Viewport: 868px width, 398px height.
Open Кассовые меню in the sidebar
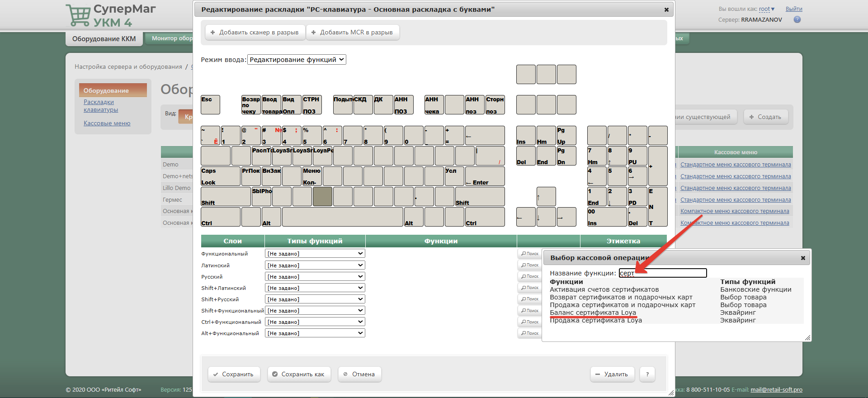(107, 123)
